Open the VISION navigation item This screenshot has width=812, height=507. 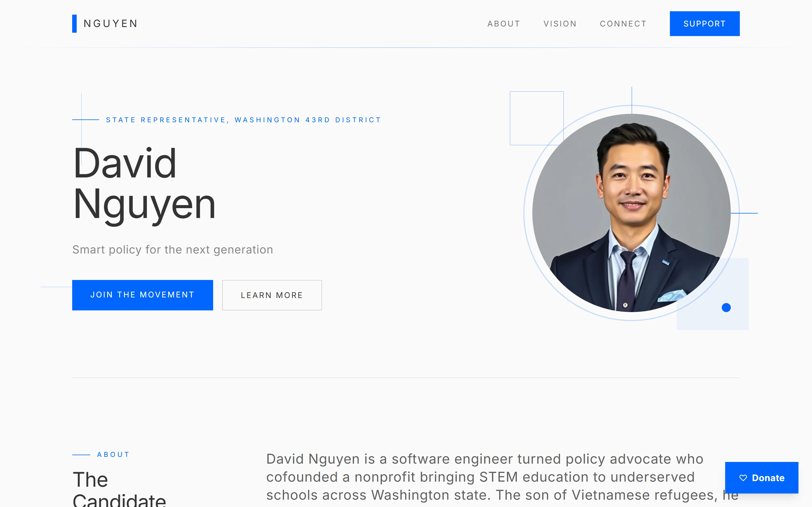(x=560, y=23)
